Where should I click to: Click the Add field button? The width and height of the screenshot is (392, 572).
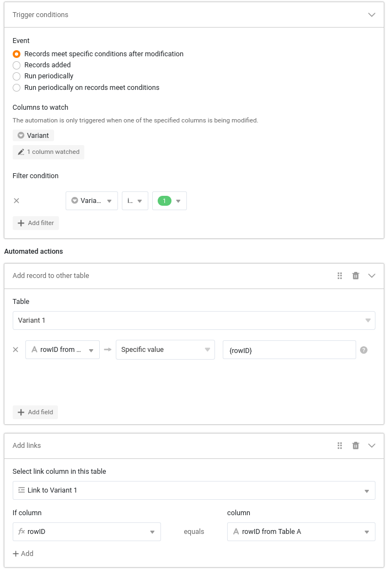click(35, 412)
